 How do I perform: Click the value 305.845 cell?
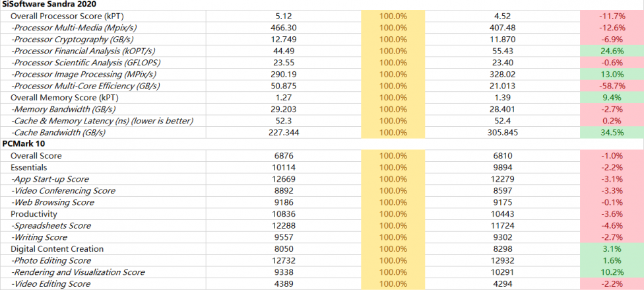(503, 133)
